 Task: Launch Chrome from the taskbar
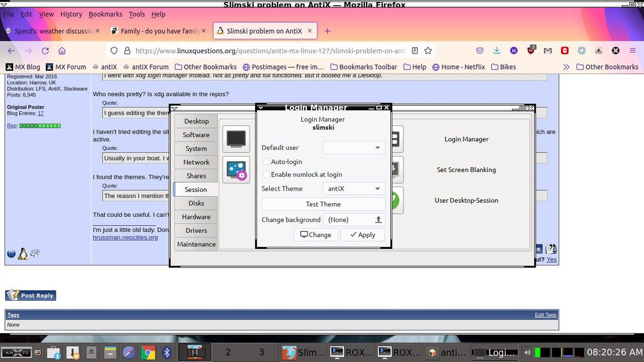147,353
